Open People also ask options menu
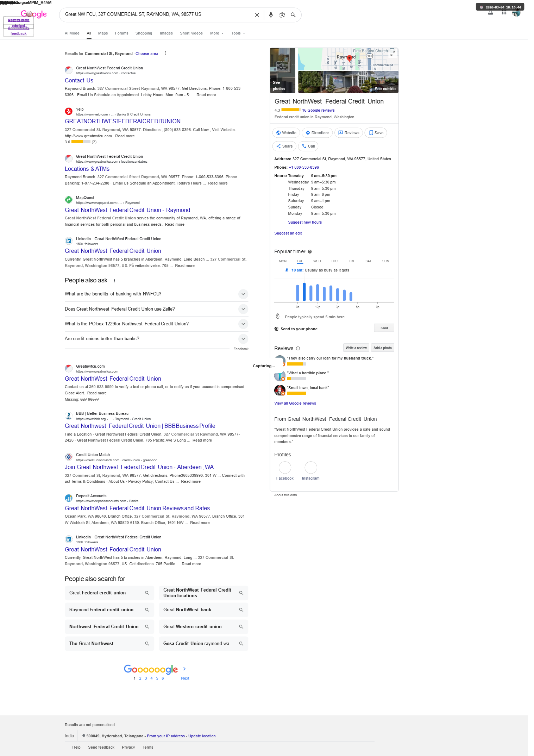 point(114,281)
